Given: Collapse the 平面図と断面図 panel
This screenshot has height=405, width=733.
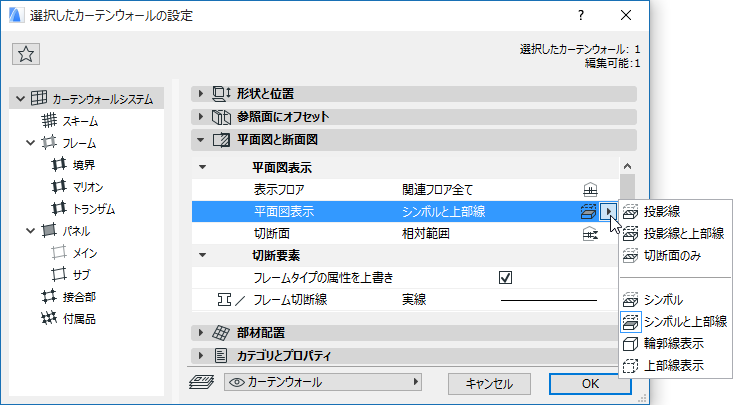Looking at the screenshot, I should coord(201,139).
